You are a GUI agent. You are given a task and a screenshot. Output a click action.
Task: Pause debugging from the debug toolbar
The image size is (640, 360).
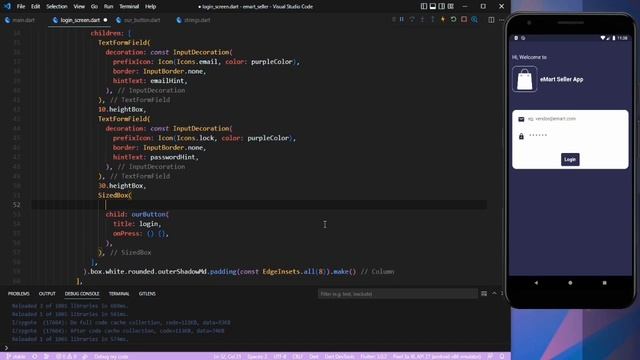pyautogui.click(x=402, y=20)
